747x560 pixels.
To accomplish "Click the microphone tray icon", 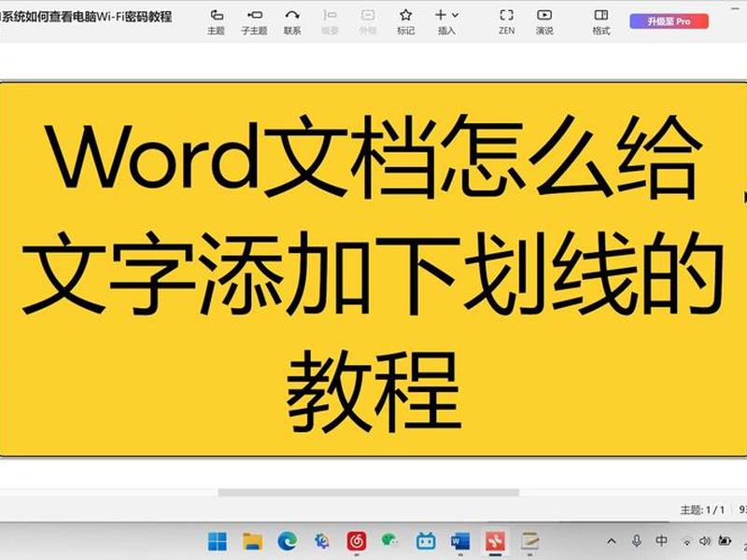I will pyautogui.click(x=637, y=541).
